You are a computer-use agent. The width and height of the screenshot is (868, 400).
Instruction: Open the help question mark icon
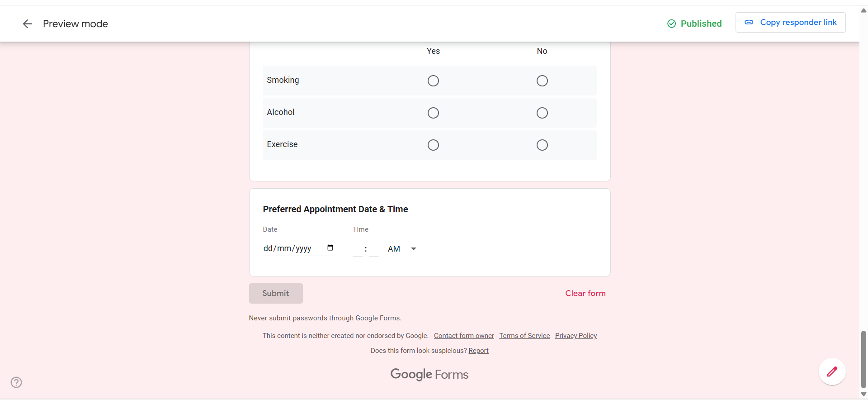[16, 382]
